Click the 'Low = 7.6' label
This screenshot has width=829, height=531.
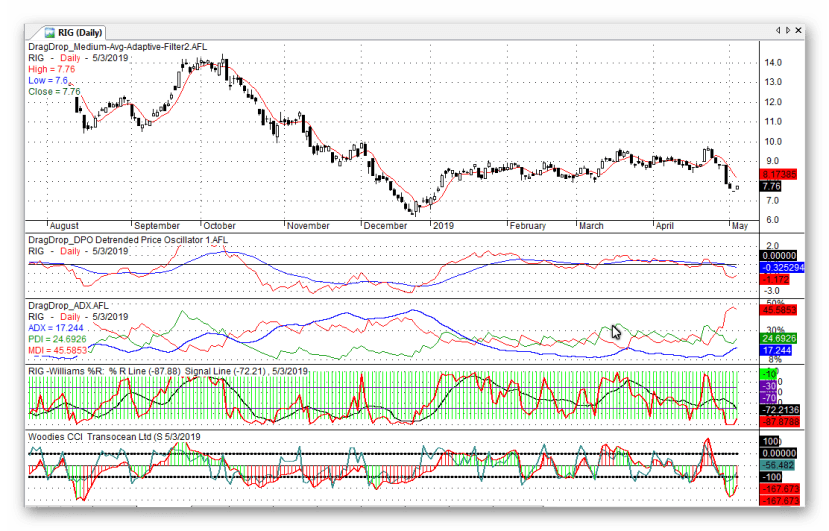[48, 80]
